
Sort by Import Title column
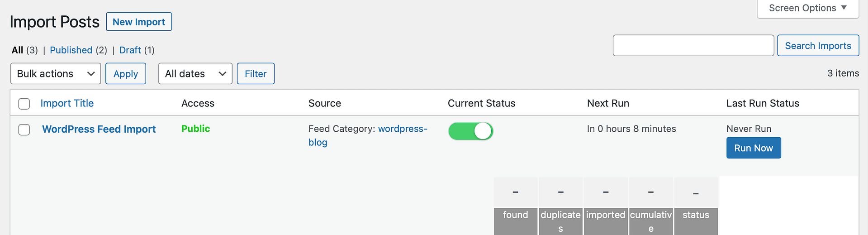(67, 103)
